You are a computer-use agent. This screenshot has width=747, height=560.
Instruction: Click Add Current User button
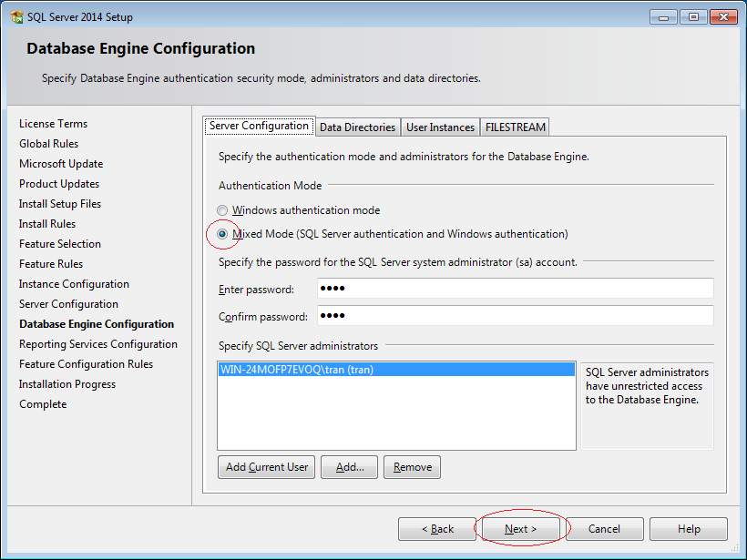coord(266,467)
